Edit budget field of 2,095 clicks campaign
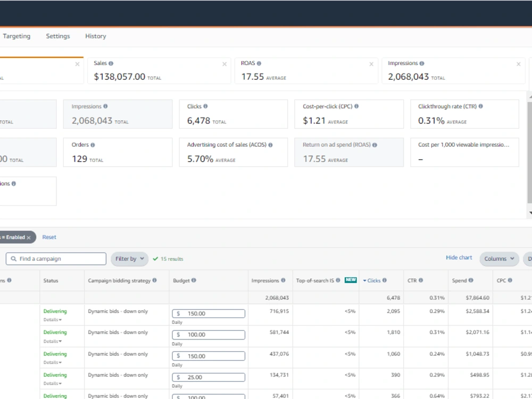Image resolution: width=532 pixels, height=399 pixels. click(x=209, y=313)
